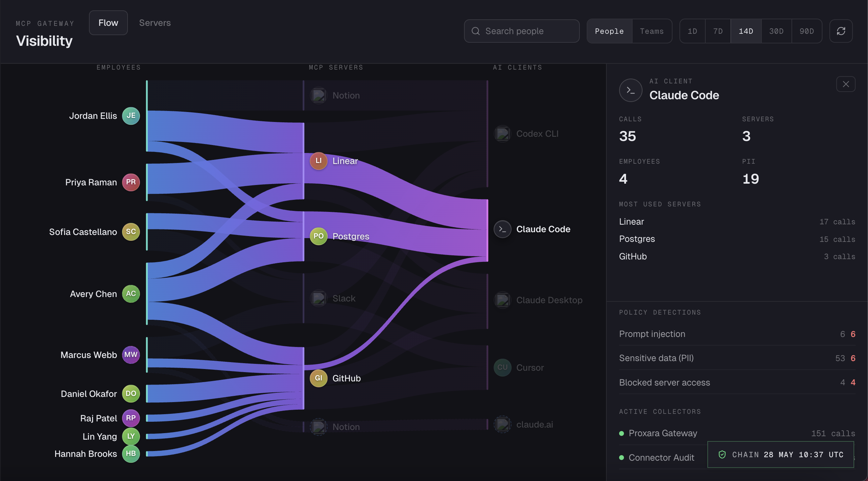Click the Codex CLI client icon
This screenshot has width=868, height=481.
503,134
